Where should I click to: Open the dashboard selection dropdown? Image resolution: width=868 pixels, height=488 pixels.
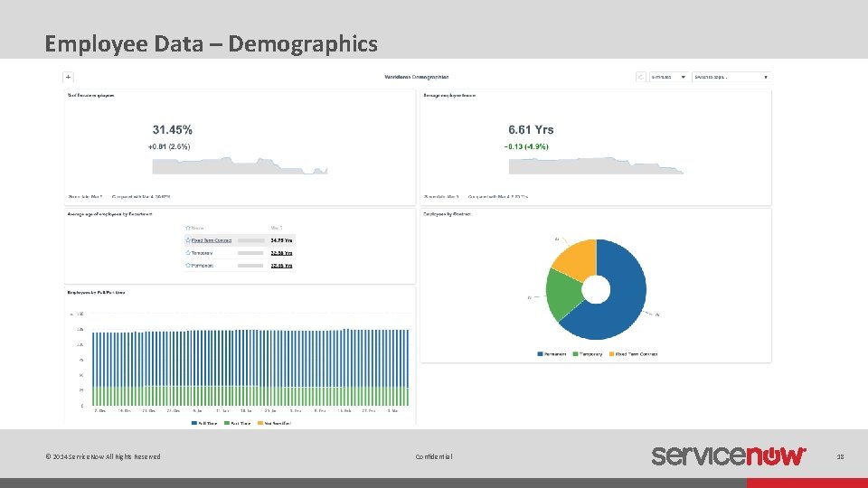pos(731,78)
